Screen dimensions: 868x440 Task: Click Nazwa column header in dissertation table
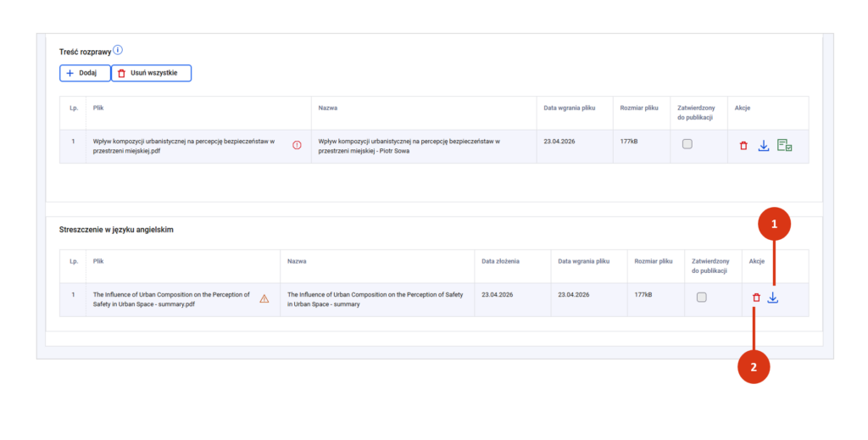click(x=328, y=108)
